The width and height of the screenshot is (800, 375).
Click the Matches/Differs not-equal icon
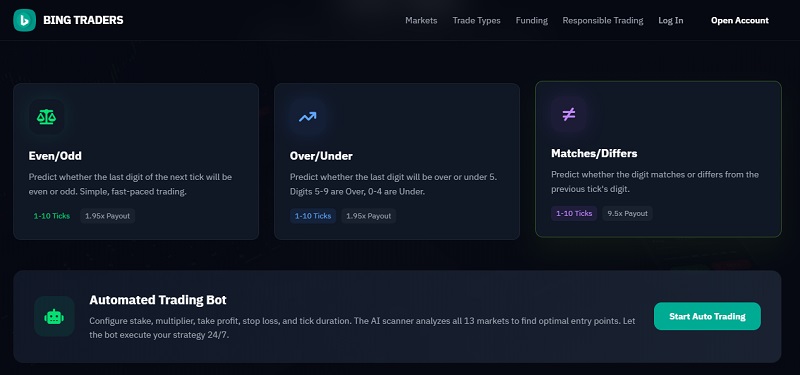pyautogui.click(x=568, y=114)
